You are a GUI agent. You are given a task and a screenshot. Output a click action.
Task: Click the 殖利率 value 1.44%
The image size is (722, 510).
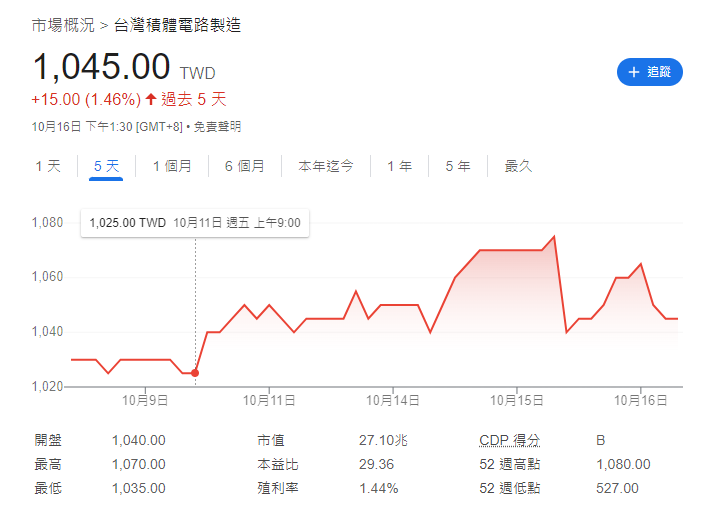tap(378, 488)
